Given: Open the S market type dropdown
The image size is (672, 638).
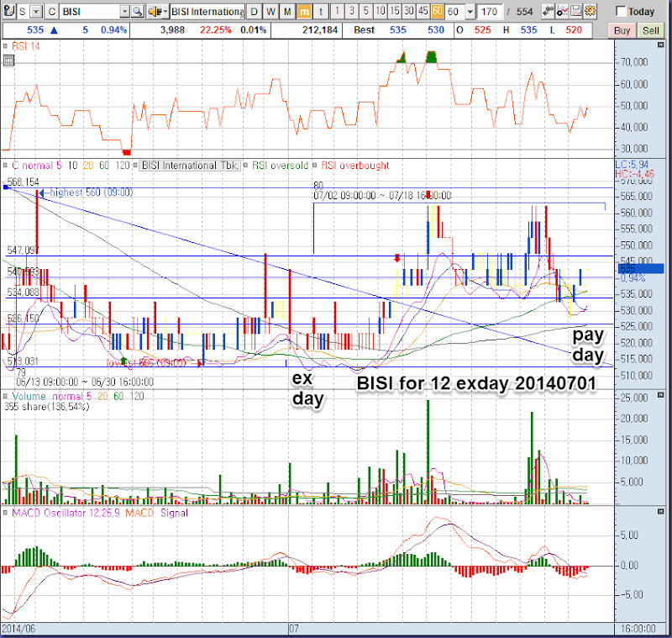Looking at the screenshot, I should click(x=35, y=12).
